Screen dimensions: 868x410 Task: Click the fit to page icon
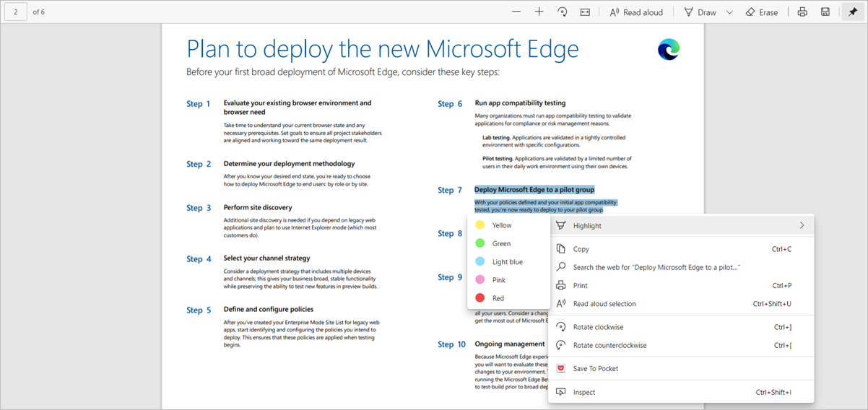(x=585, y=12)
